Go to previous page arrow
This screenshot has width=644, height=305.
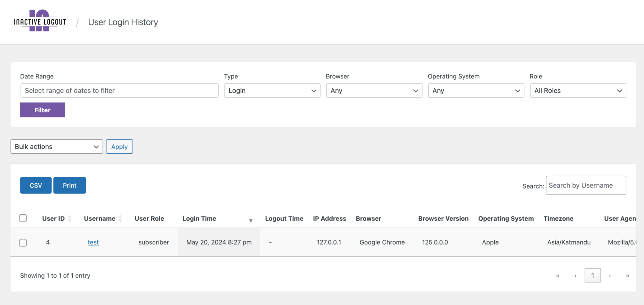pos(575,276)
